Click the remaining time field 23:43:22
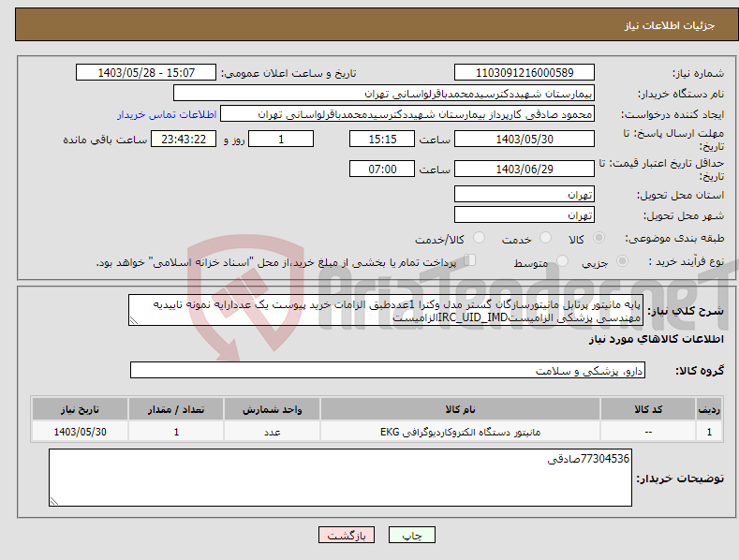739x560 pixels. 184,139
